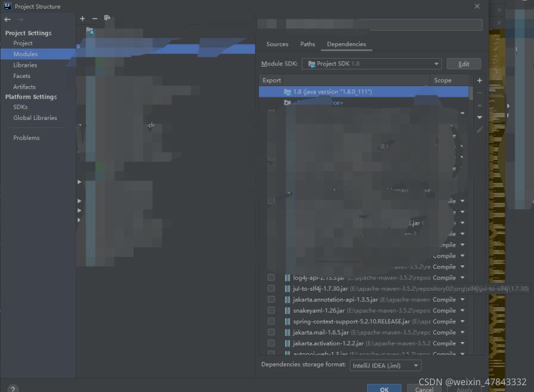Screen dimensions: 534x392
Task: Check export box for snakeyaml-1.26.jar
Action: [x=271, y=310]
